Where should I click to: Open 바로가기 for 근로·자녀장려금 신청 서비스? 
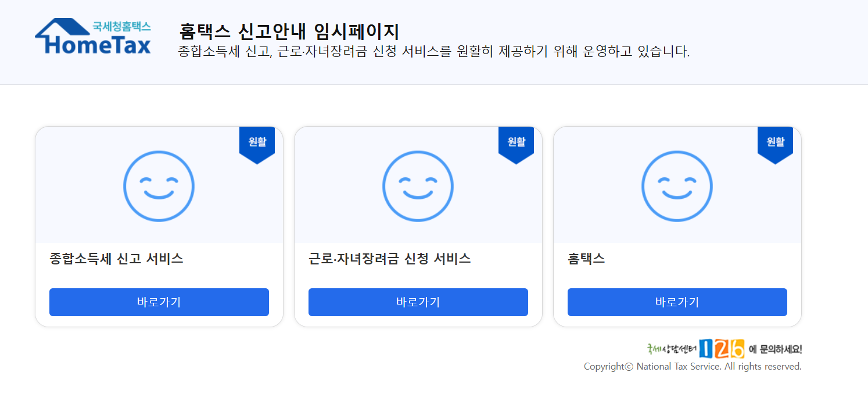418,302
